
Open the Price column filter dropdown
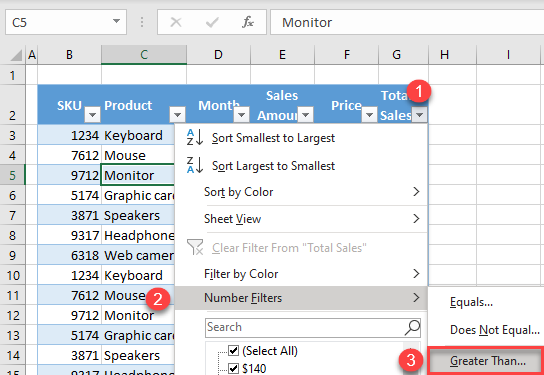click(x=369, y=114)
